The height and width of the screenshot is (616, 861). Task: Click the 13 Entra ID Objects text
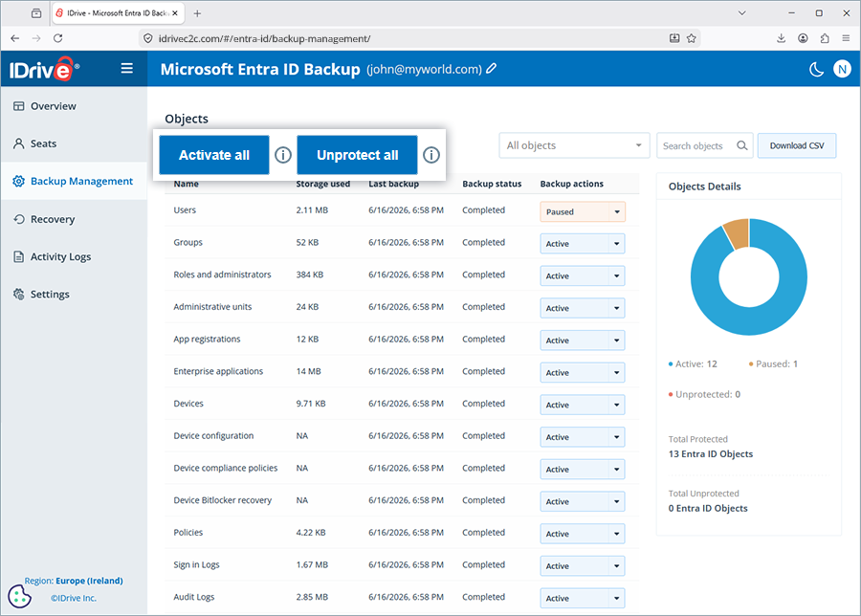[x=711, y=454]
